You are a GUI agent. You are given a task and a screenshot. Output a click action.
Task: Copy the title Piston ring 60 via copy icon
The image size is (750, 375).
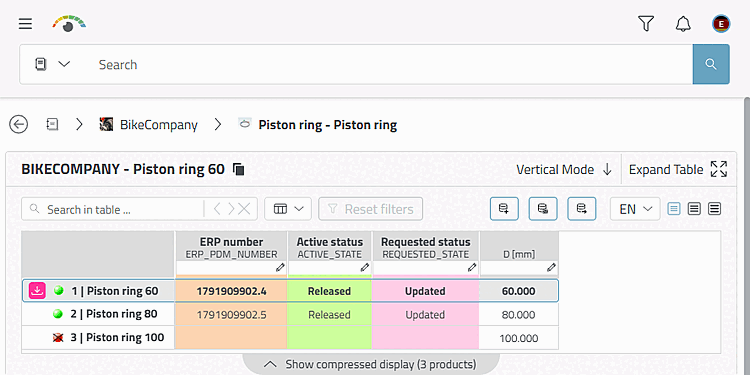238,169
